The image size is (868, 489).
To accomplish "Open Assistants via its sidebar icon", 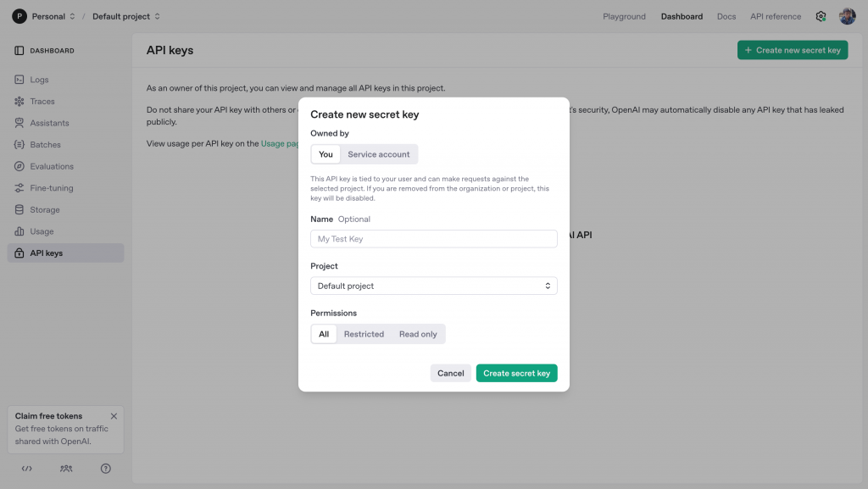I will coord(19,123).
